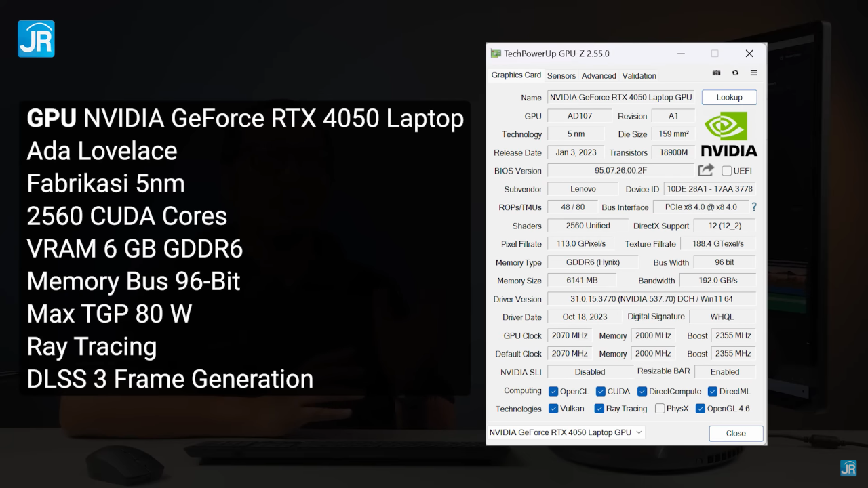
Task: Click the BIOS export share icon
Action: [x=706, y=170]
